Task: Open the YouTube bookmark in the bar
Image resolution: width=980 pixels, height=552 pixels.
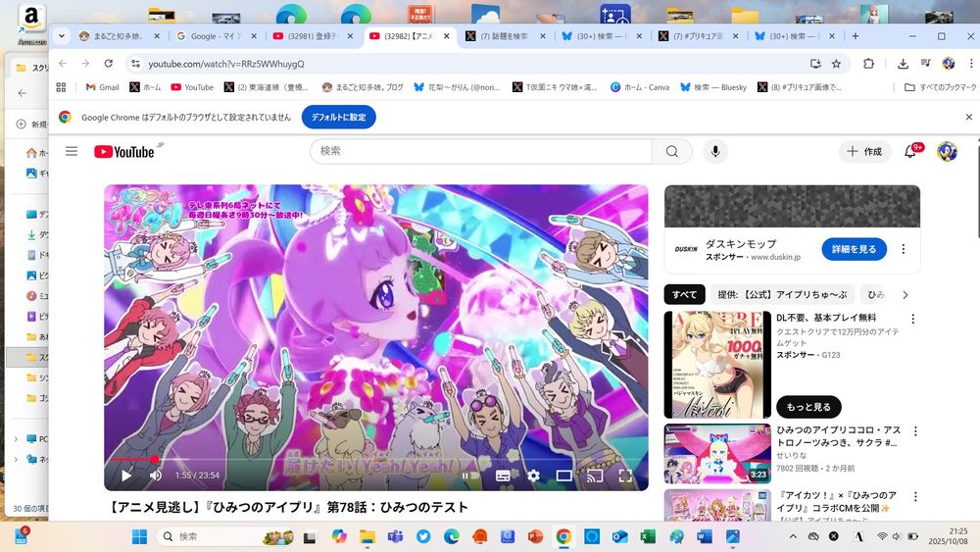Action: click(x=192, y=87)
